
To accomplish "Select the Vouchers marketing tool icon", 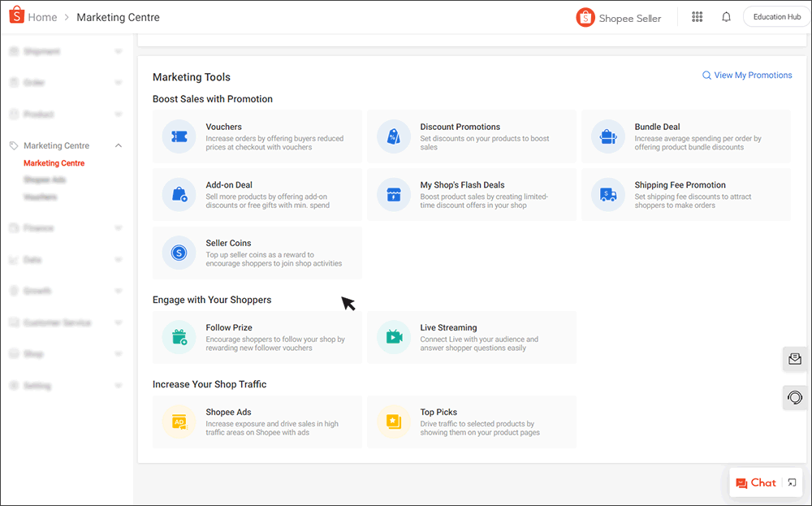I will pos(179,136).
